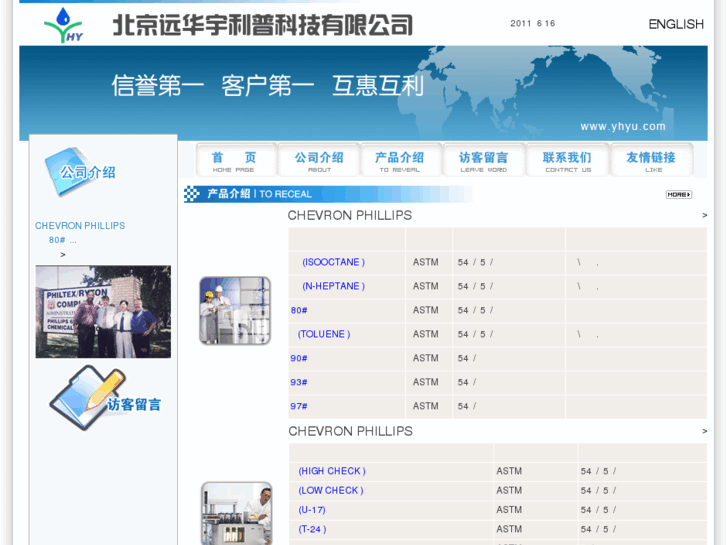The image size is (727, 545).
Task: Open the (U-17) product link
Action: coord(312,510)
